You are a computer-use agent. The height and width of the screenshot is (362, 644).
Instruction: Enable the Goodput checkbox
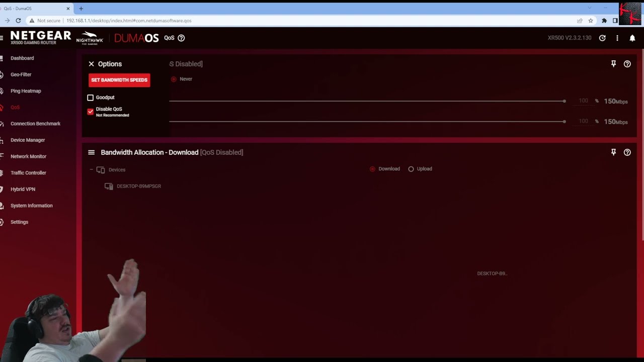(91, 98)
